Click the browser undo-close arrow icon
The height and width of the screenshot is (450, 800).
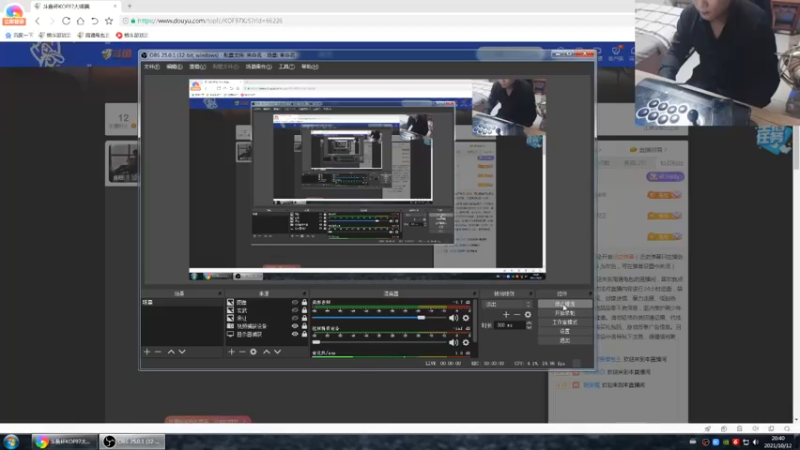[x=94, y=21]
